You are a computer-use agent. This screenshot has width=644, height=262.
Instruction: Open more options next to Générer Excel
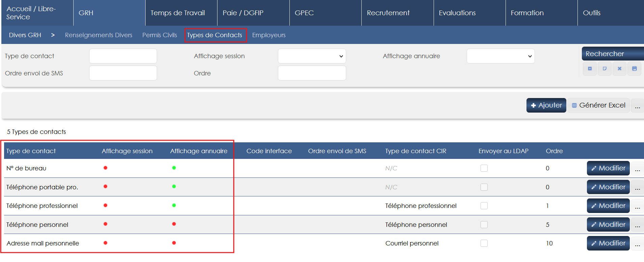(x=637, y=105)
